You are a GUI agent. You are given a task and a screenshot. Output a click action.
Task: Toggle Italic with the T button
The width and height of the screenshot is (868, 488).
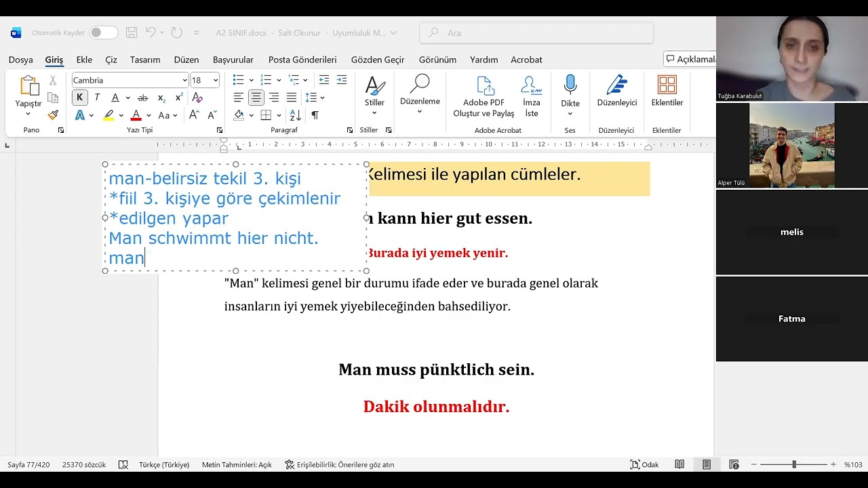tap(97, 98)
